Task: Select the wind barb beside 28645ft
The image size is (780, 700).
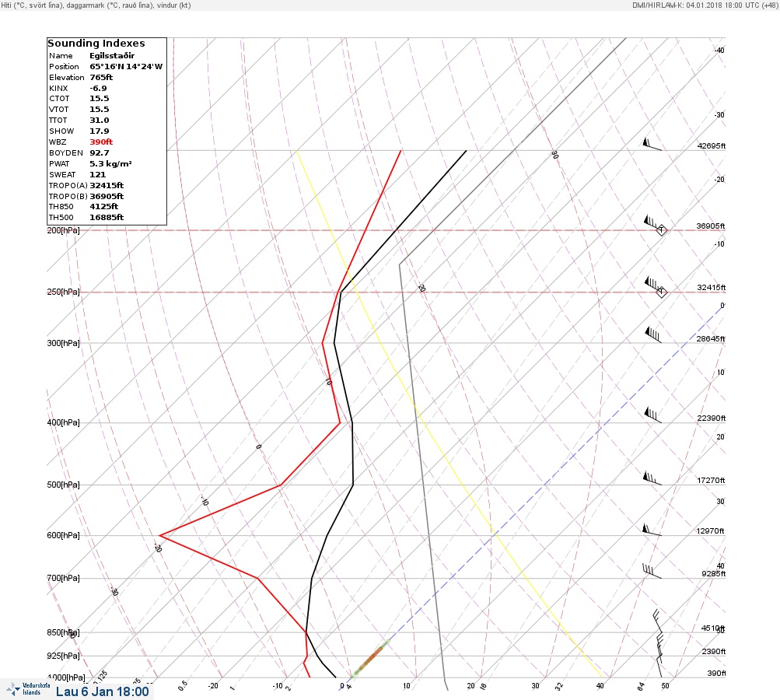Action: 652,334
